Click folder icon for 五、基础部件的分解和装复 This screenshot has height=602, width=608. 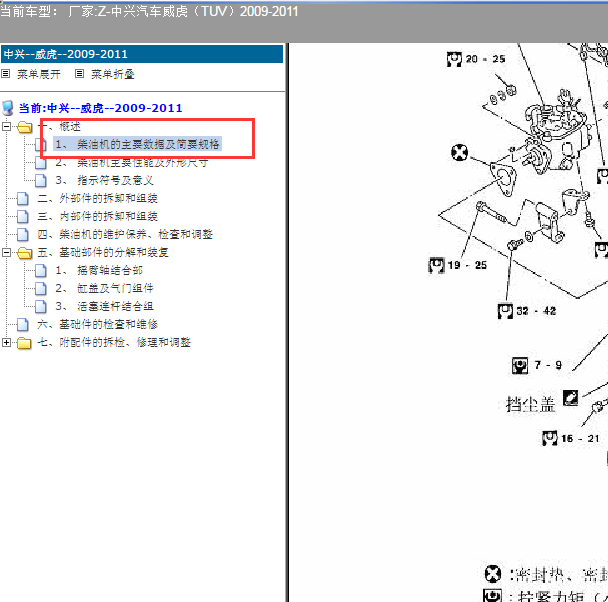pyautogui.click(x=25, y=253)
